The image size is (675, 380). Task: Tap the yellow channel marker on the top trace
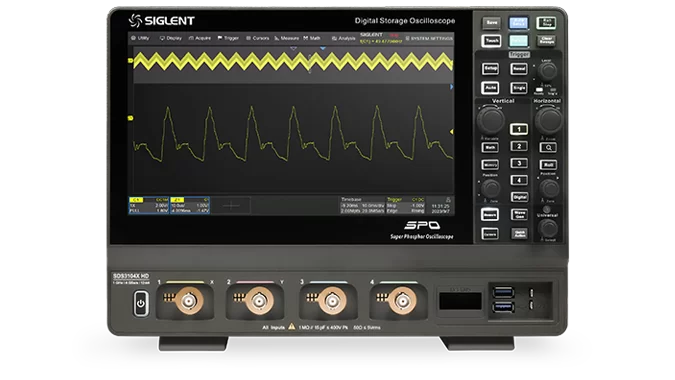pos(130,61)
